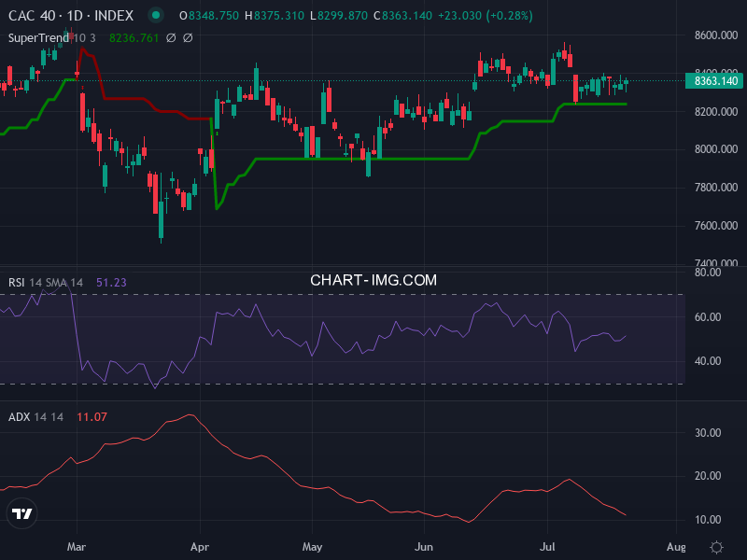Click the current price tag 8363.140

click(713, 81)
